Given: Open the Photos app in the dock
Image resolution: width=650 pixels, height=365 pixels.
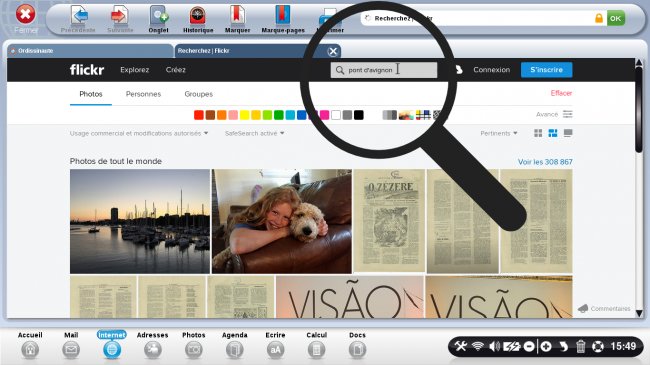Looking at the screenshot, I should click(194, 345).
